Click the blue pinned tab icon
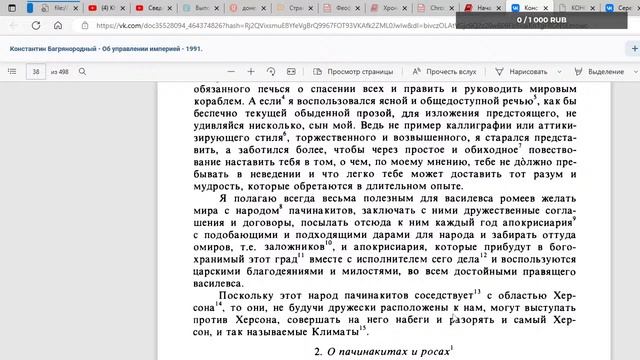The height and width of the screenshot is (360, 640). 30,8
